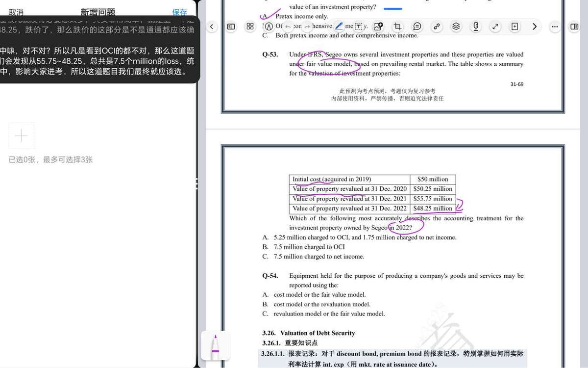Screen dimensions: 588x368
Task: Select the pen-in-circle annotation mode icon
Action: click(269, 26)
